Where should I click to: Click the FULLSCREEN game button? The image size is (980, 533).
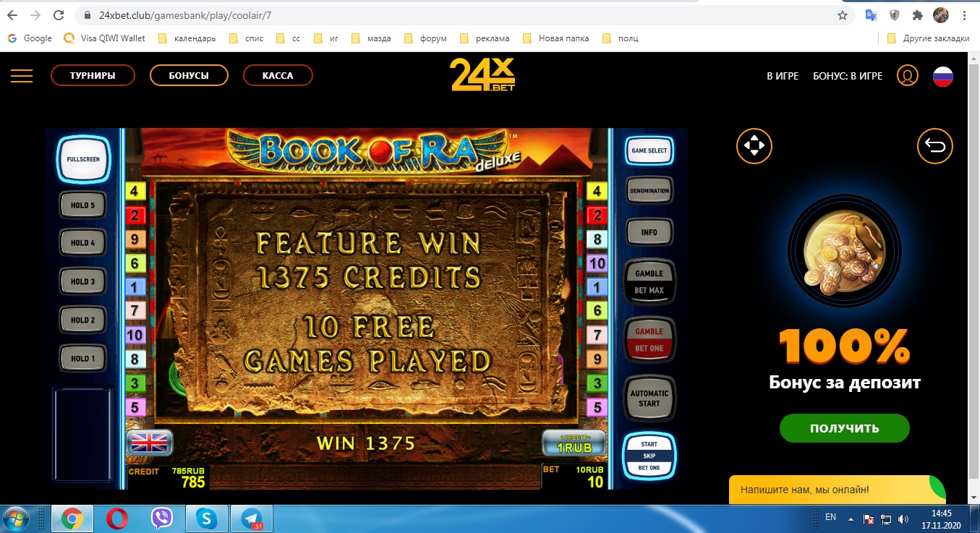point(83,160)
